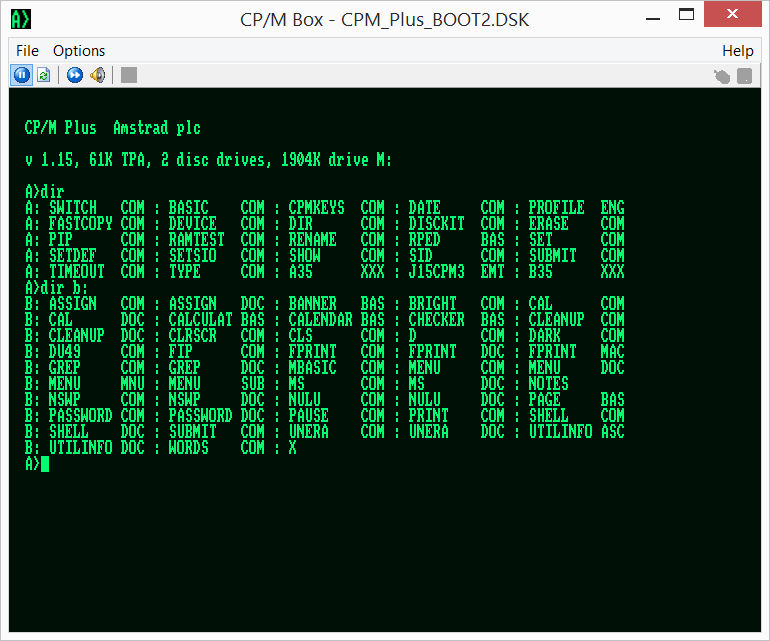This screenshot has width=770, height=641.
Task: Click the PAUSE file name
Action: click(308, 415)
